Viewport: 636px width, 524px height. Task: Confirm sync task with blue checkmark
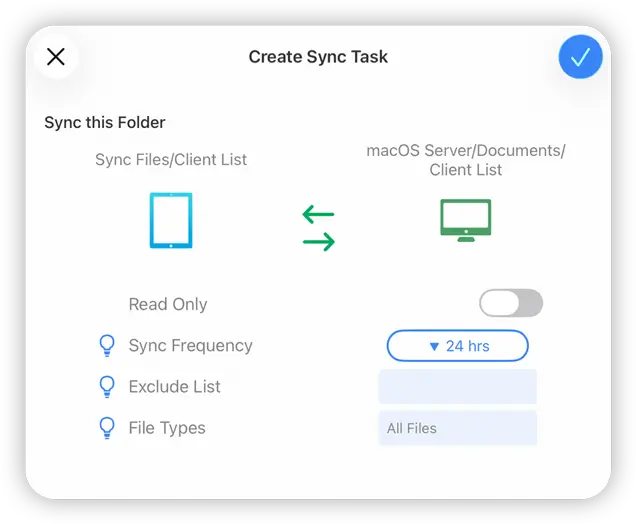tap(580, 57)
